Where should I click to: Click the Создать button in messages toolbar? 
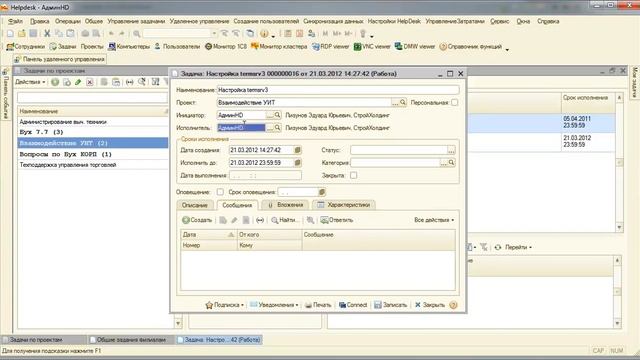[197, 220]
